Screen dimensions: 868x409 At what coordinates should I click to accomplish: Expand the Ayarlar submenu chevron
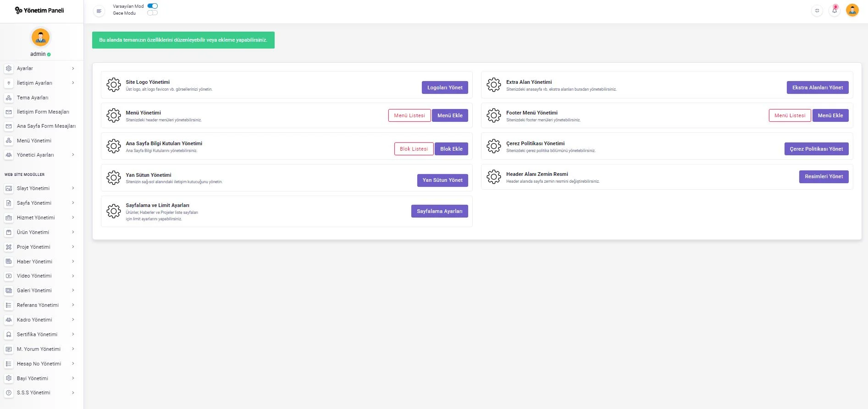click(73, 68)
